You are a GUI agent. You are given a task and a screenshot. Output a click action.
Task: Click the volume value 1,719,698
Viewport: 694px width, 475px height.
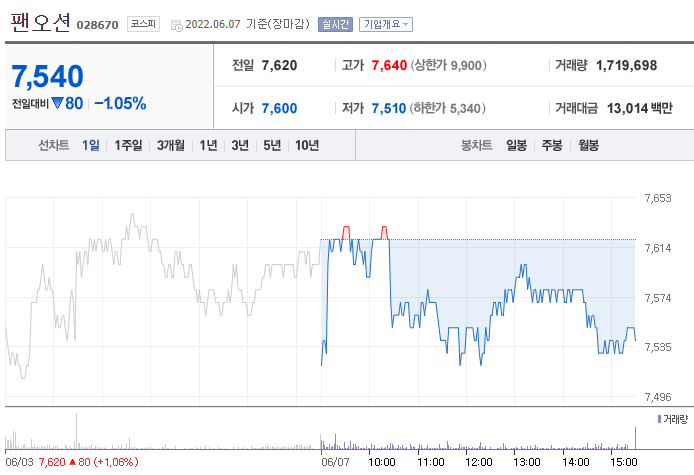[626, 66]
